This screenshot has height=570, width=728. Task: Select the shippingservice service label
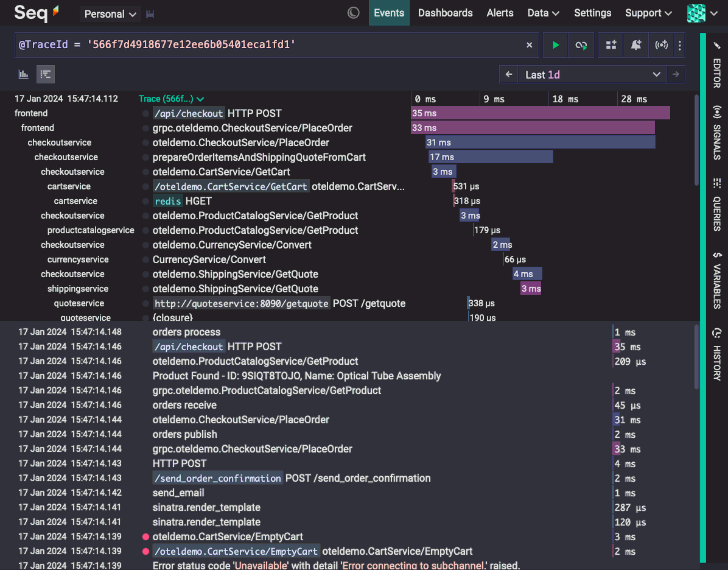[77, 289]
